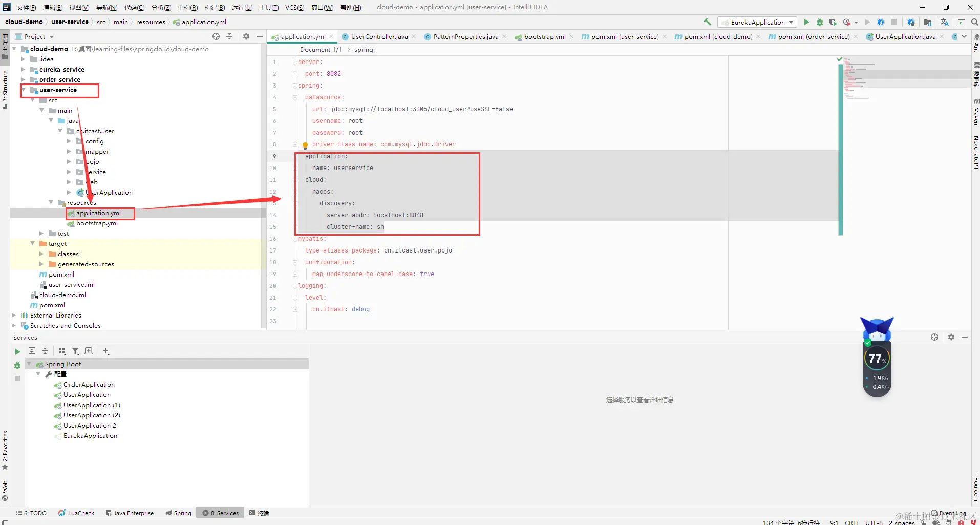This screenshot has width=980, height=525.
Task: Open the Project view selector dropdown
Action: pyautogui.click(x=35, y=36)
